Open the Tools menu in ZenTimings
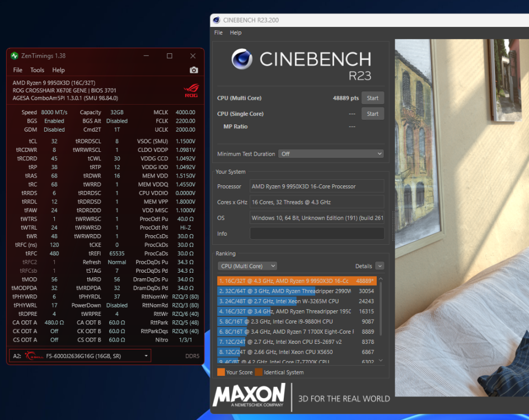Screen dimensions: 529x420 coord(37,70)
